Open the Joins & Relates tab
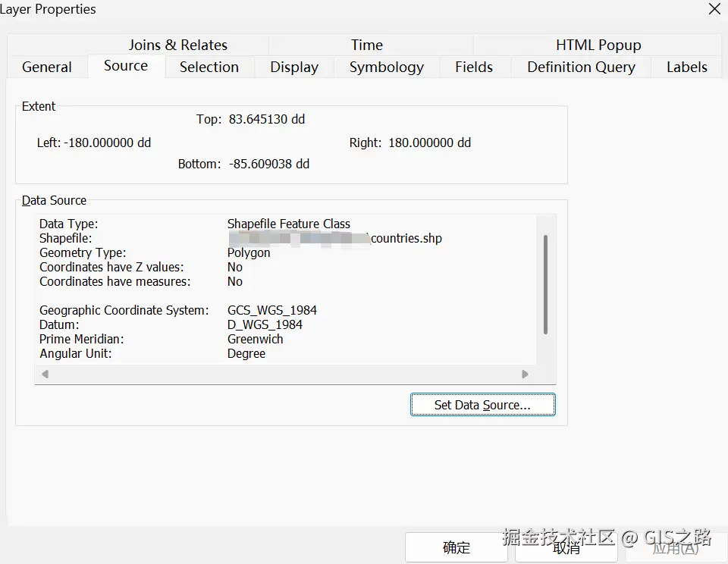 coord(178,45)
